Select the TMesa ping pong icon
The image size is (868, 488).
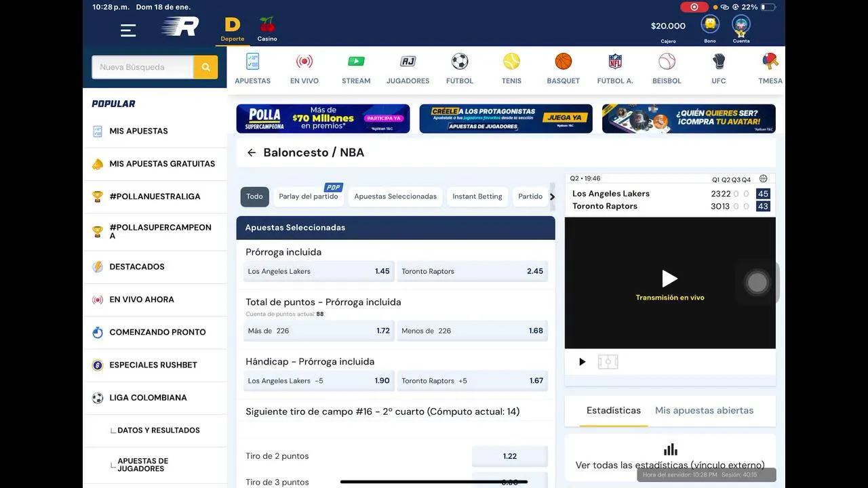point(770,62)
